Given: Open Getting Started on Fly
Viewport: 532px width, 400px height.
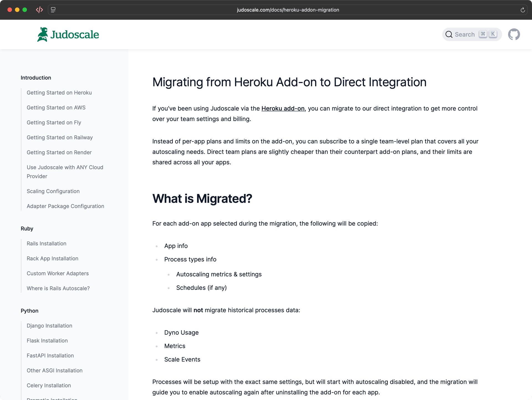Looking at the screenshot, I should [x=54, y=123].
